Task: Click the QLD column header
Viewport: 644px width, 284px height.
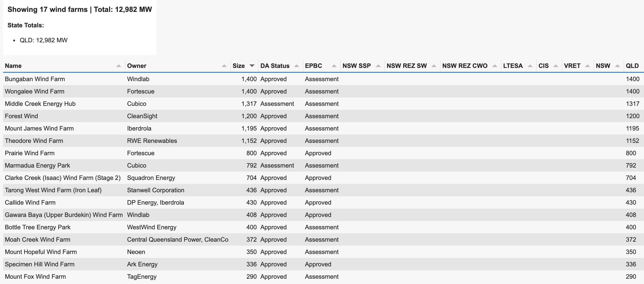Action: point(632,66)
